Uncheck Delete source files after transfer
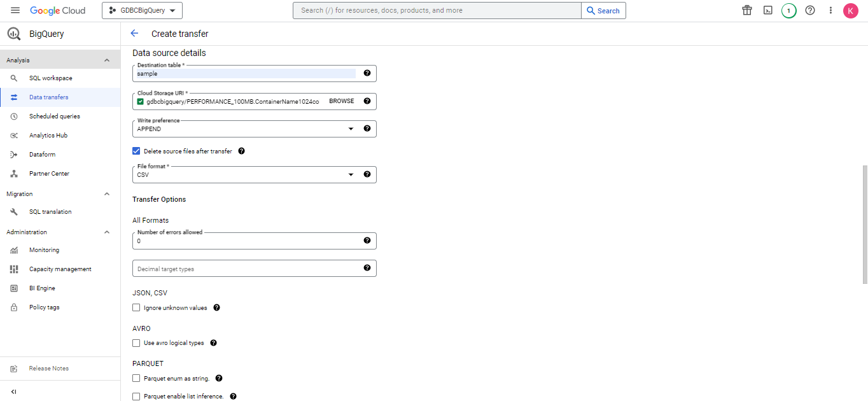The width and height of the screenshot is (868, 401). pos(136,151)
